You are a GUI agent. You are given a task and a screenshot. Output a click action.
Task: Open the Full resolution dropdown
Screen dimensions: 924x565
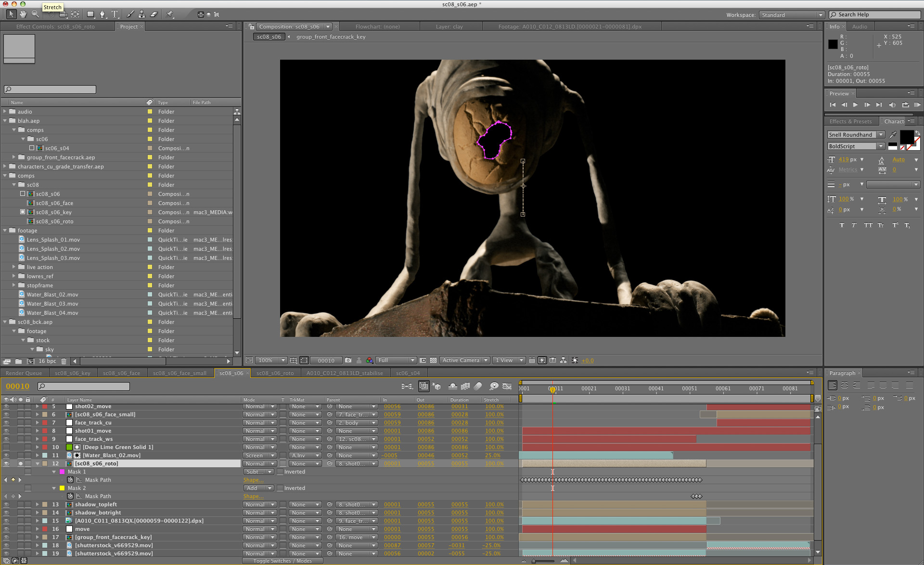point(396,360)
